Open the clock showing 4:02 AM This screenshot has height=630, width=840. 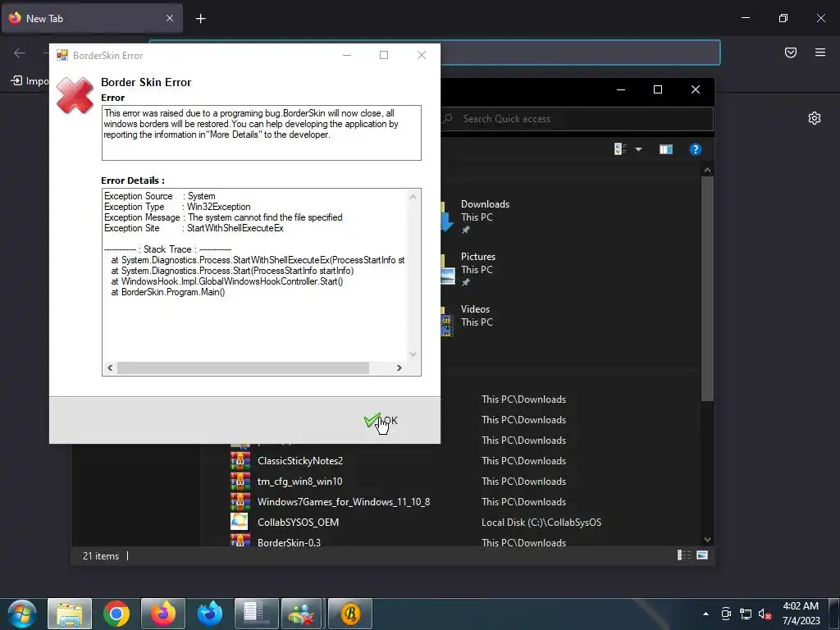(x=801, y=614)
